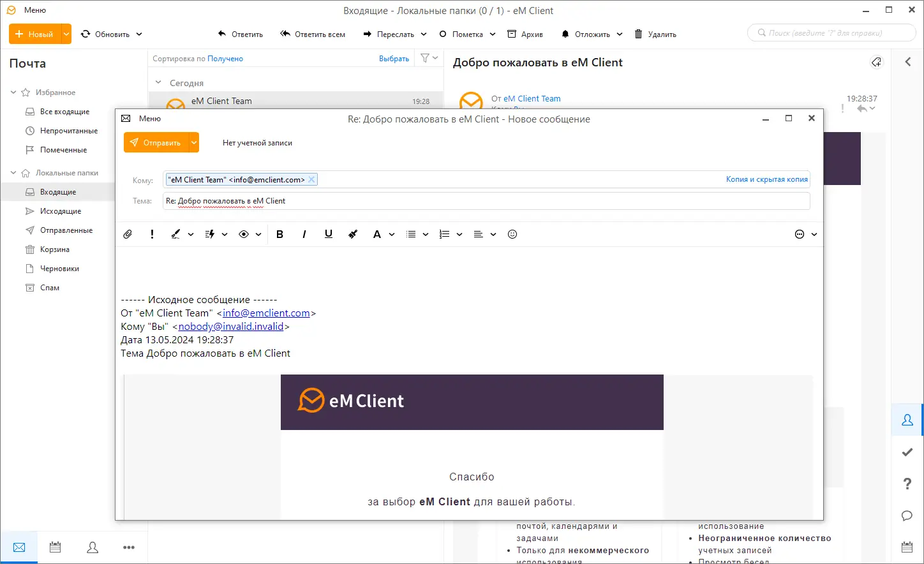This screenshot has height=564, width=924.
Task: Click the search box in main window
Action: click(831, 33)
